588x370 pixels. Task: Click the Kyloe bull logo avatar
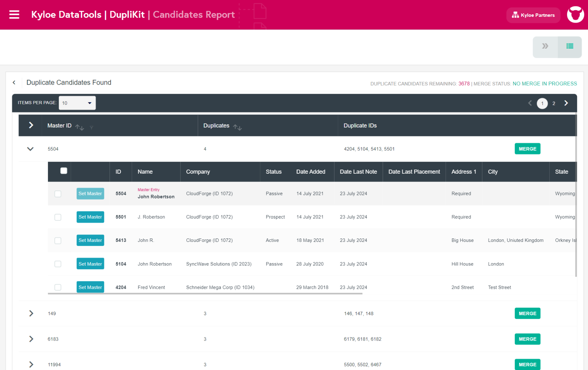click(575, 15)
